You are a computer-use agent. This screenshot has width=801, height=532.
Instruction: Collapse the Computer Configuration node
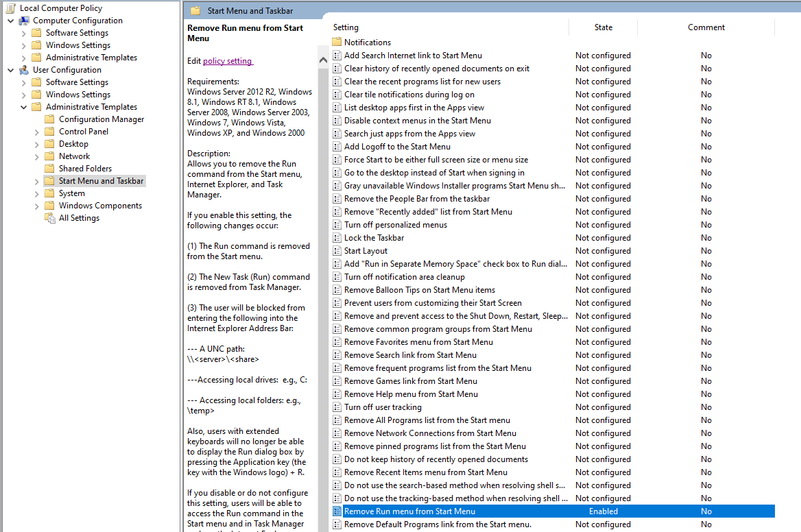(x=11, y=21)
